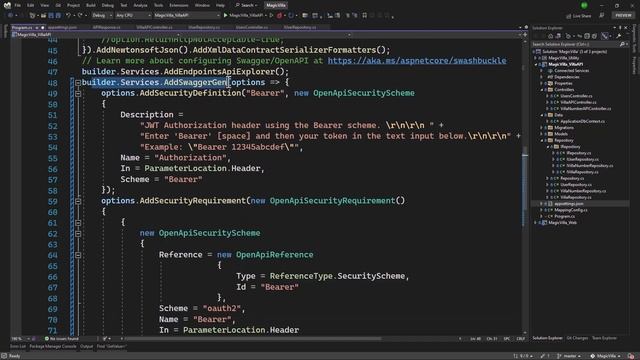Click the Solution Explorer search magnifier icon

622,44
